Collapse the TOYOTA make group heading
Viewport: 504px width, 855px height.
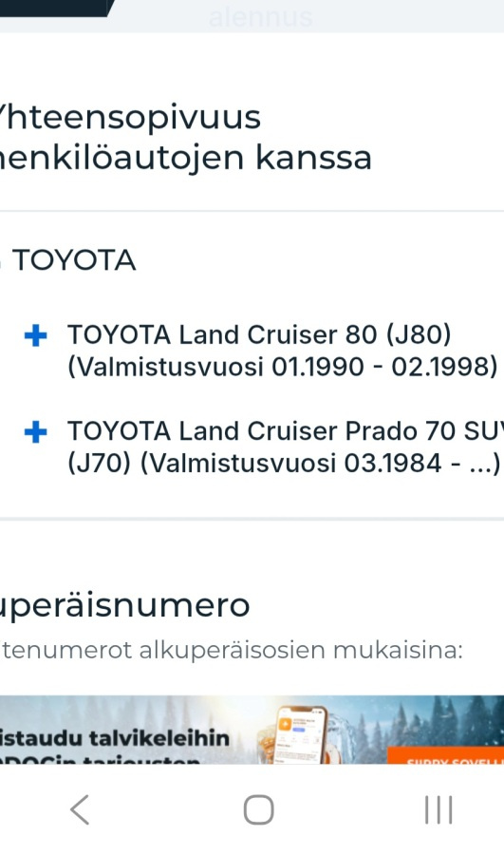[x=73, y=260]
